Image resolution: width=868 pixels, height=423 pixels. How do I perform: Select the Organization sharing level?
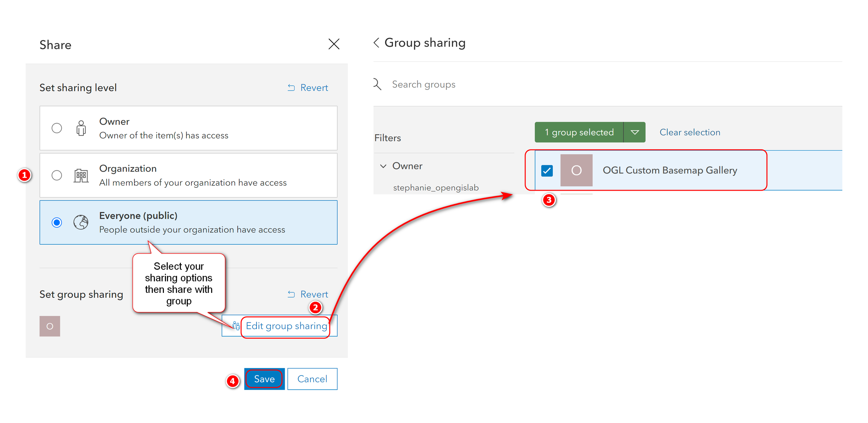pyautogui.click(x=56, y=175)
